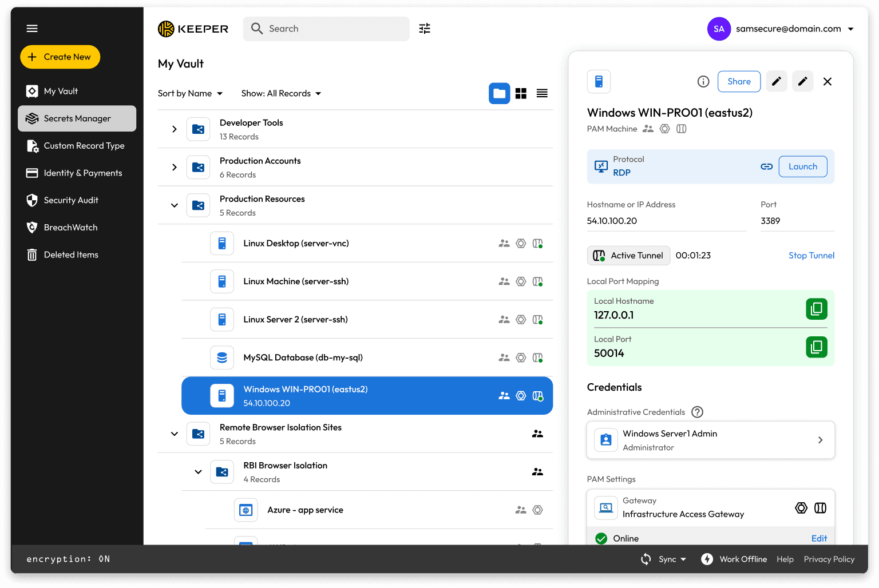Open the Azure - app service record
The height and width of the screenshot is (588, 879).
(379, 510)
